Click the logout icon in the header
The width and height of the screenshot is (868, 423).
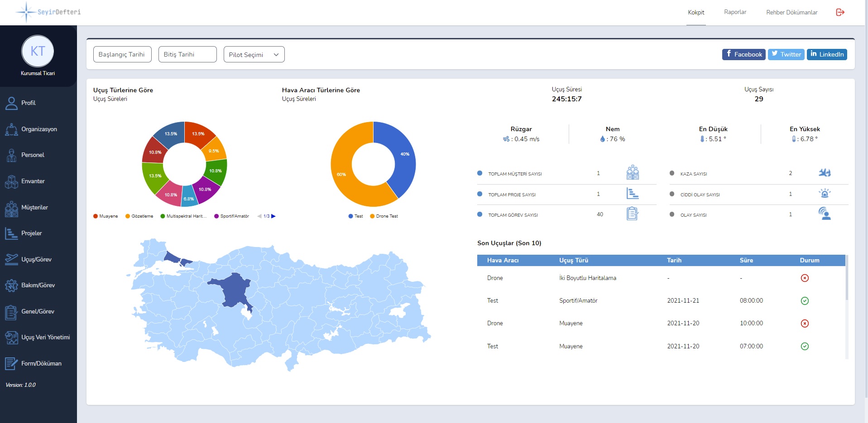tap(840, 12)
